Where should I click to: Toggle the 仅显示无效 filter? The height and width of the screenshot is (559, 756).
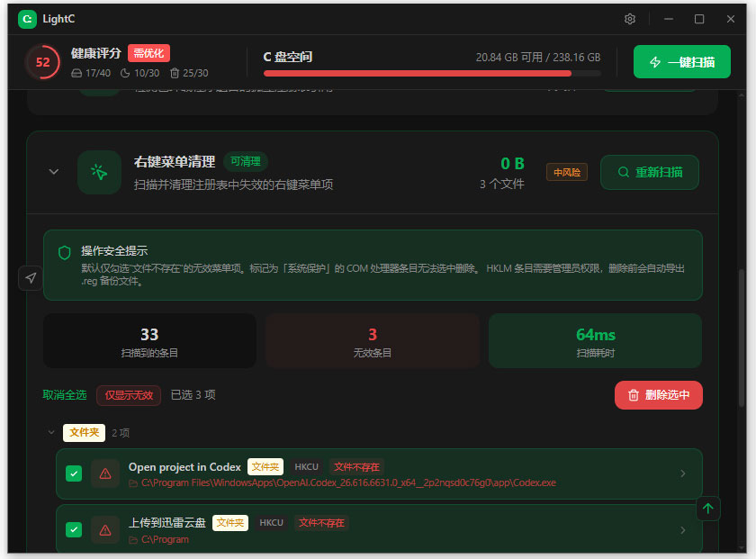129,395
